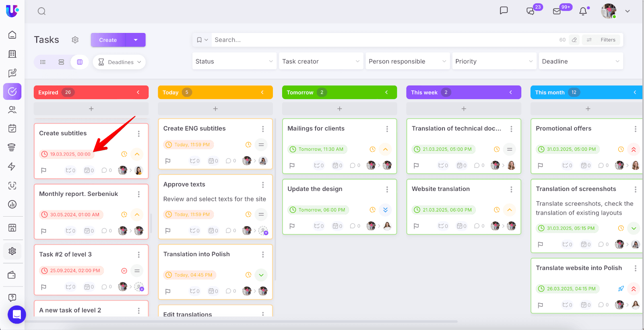Open three-dot menu on Mailings for clients

click(387, 129)
